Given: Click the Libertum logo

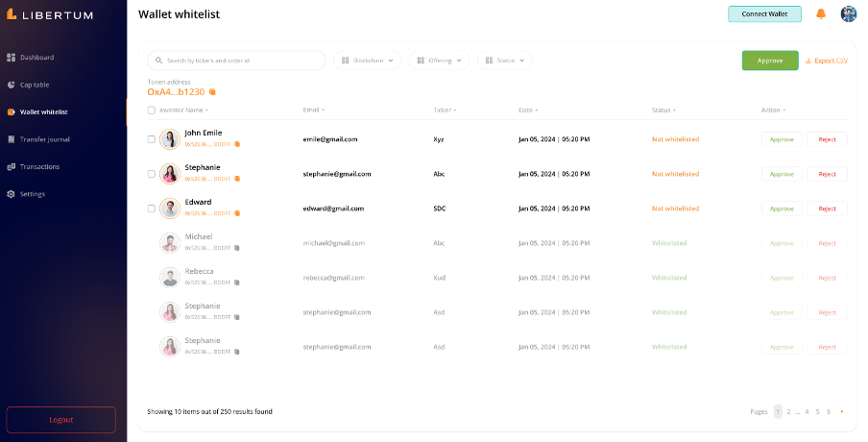Looking at the screenshot, I should click(x=48, y=13).
